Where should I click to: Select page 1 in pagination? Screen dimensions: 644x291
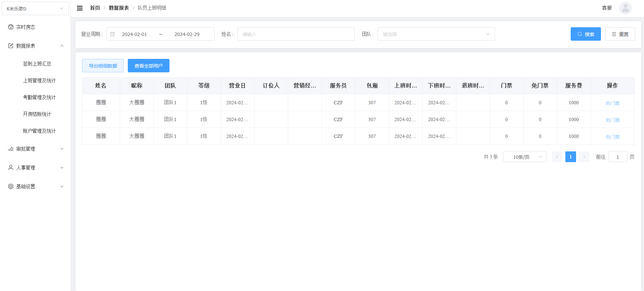point(571,157)
